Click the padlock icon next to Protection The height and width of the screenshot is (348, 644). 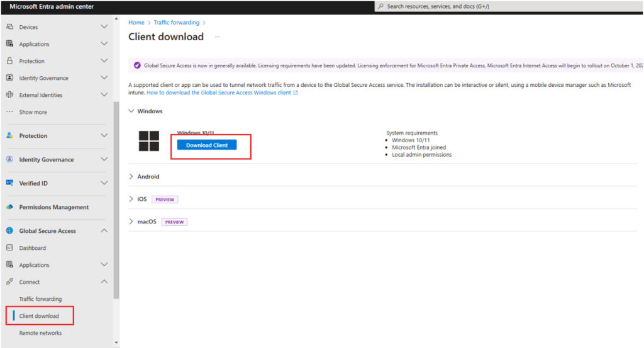[x=9, y=61]
